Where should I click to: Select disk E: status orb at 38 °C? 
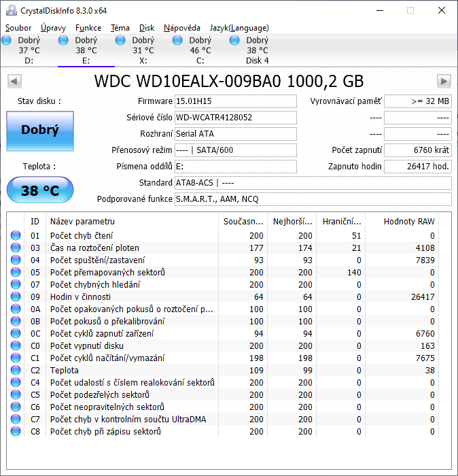tap(63, 40)
